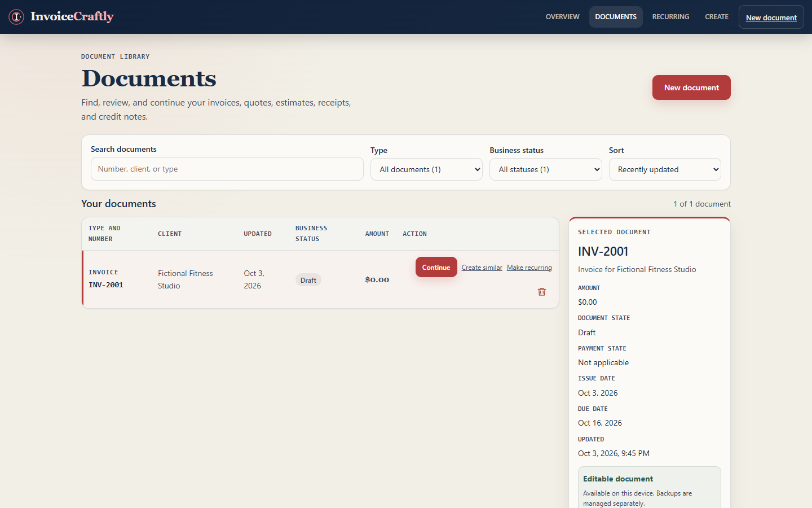This screenshot has height=508, width=812.
Task: Open the Create nav item
Action: (x=717, y=17)
